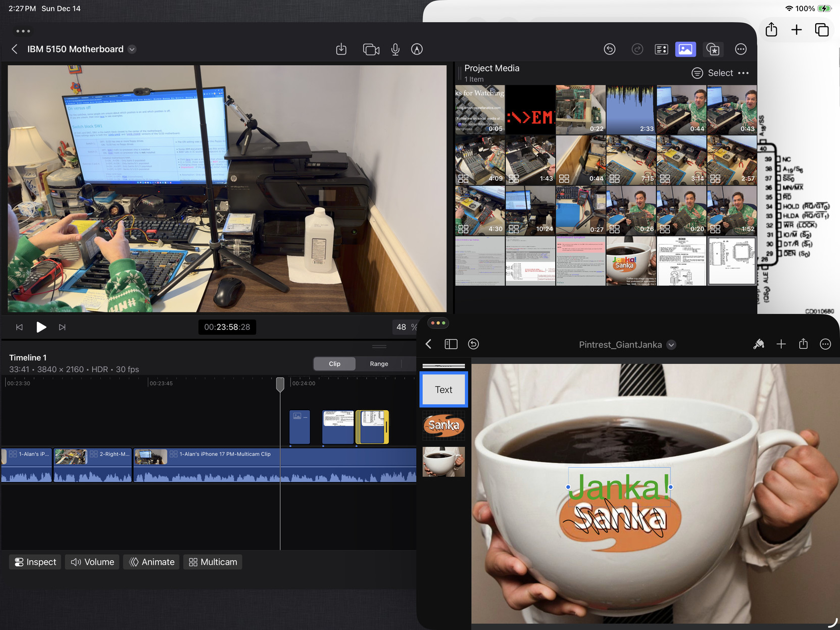Undo in the Pintrest_GiantJanka window

(473, 345)
